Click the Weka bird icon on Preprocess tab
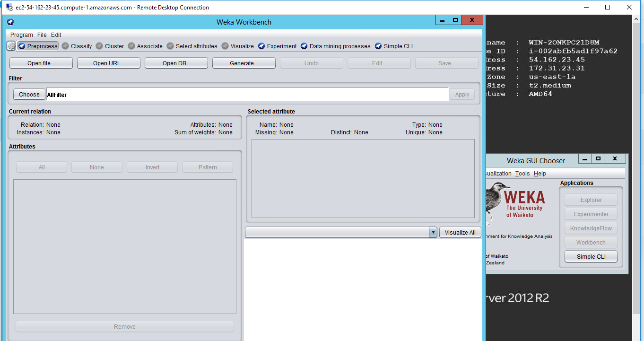 pyautogui.click(x=21, y=46)
